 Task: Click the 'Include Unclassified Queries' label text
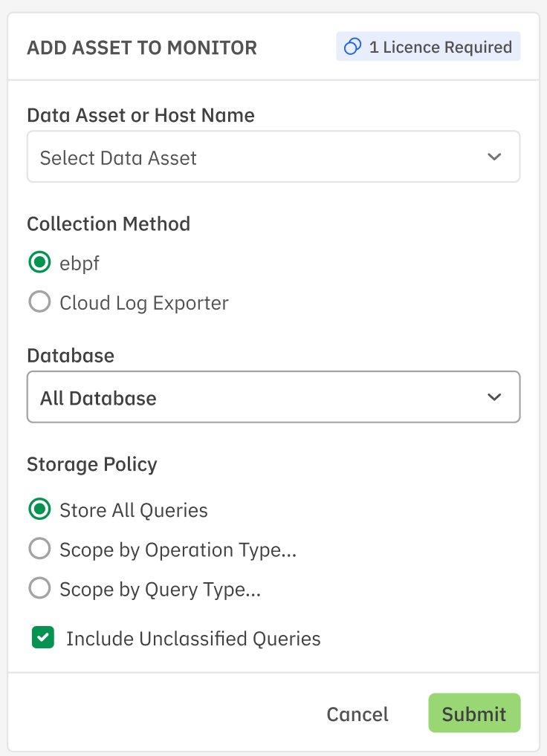[x=193, y=639]
